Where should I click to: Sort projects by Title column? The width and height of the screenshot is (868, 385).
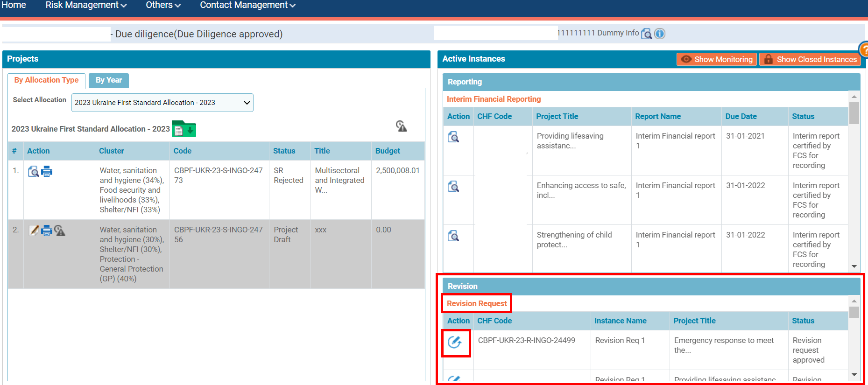322,151
